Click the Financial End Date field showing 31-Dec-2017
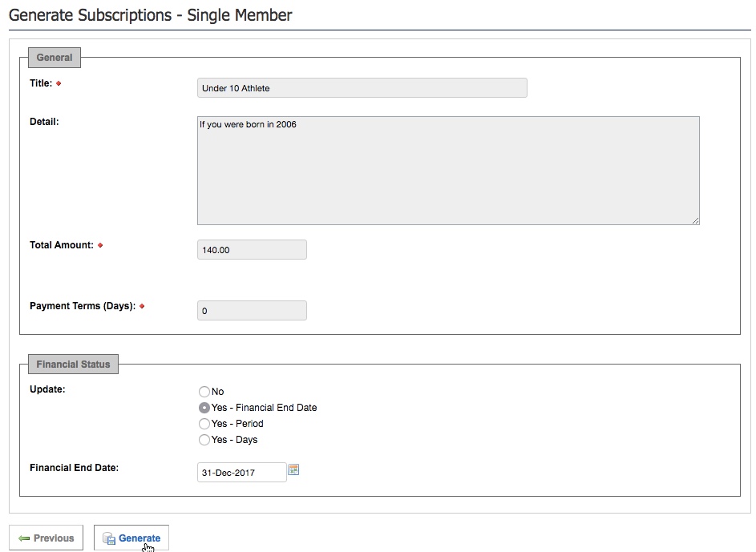 coord(241,473)
